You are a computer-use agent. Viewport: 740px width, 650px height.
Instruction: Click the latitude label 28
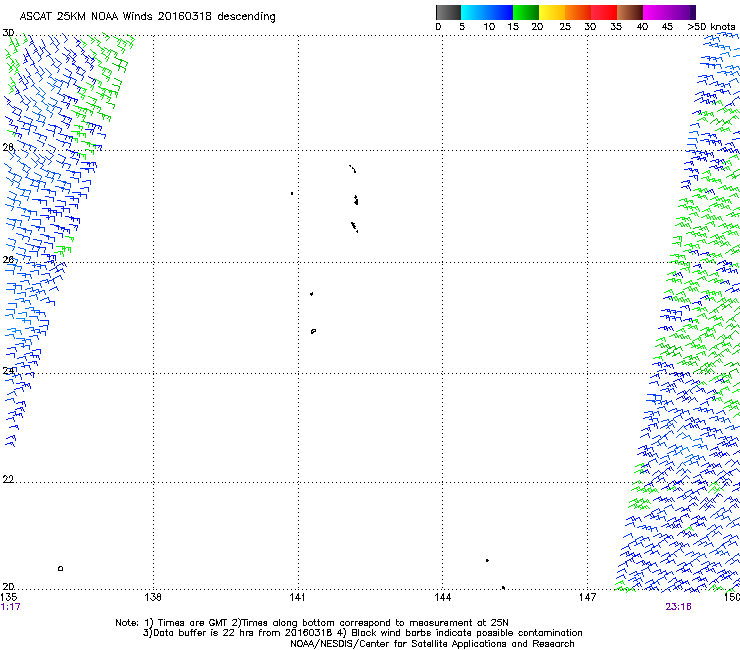click(x=8, y=147)
